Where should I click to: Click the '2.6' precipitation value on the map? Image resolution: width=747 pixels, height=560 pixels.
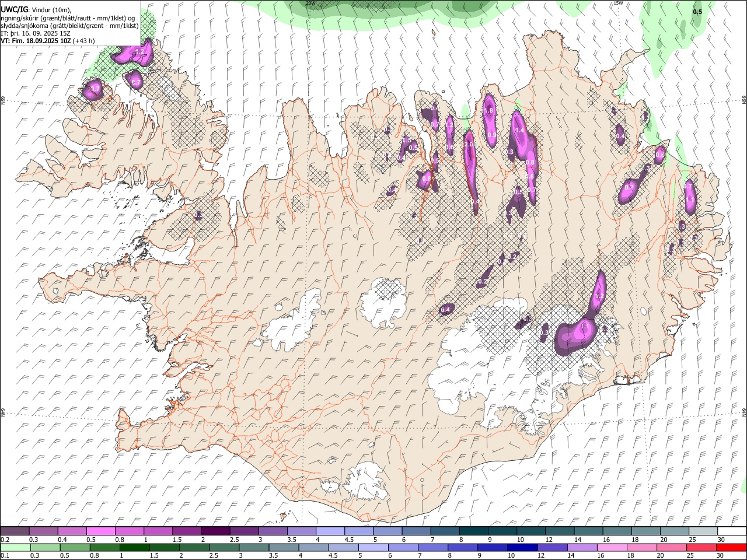(x=469, y=145)
